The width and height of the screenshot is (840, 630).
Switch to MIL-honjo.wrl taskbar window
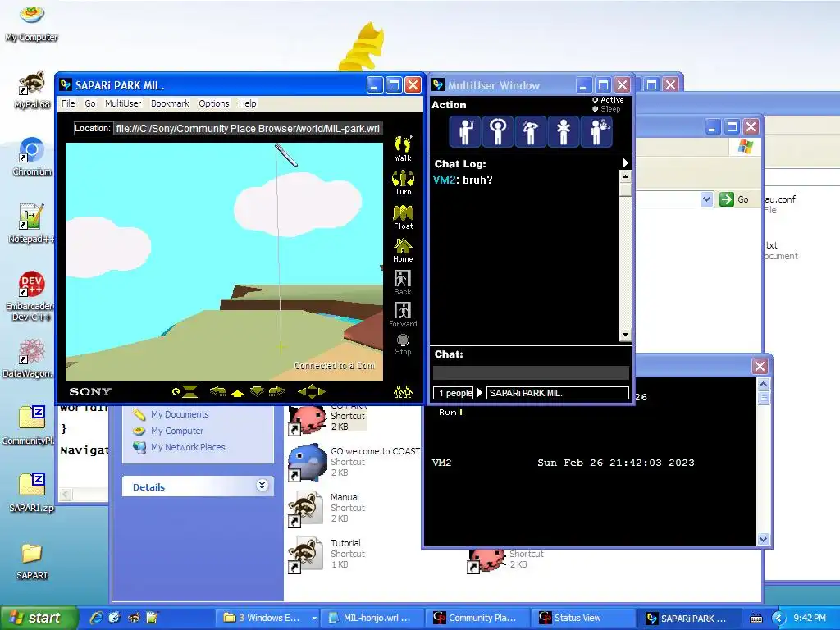click(x=372, y=619)
